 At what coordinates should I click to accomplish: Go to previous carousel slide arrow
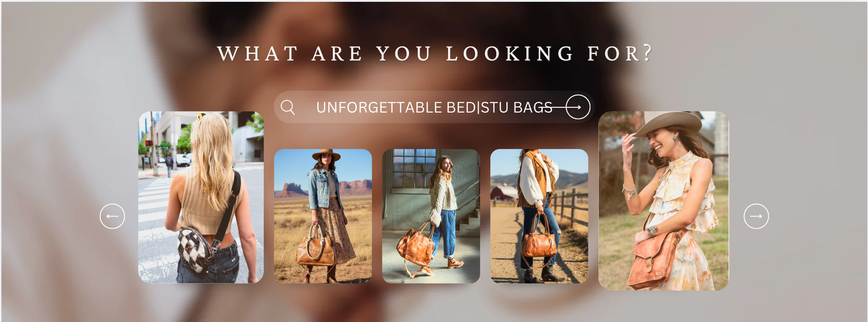[112, 216]
